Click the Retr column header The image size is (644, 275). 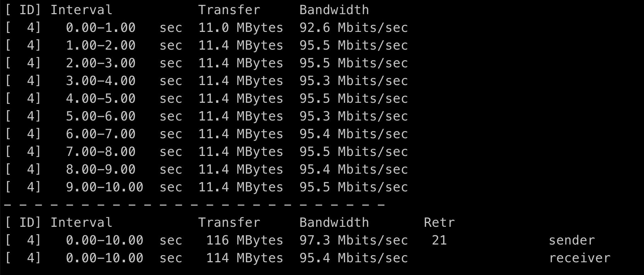point(439,223)
